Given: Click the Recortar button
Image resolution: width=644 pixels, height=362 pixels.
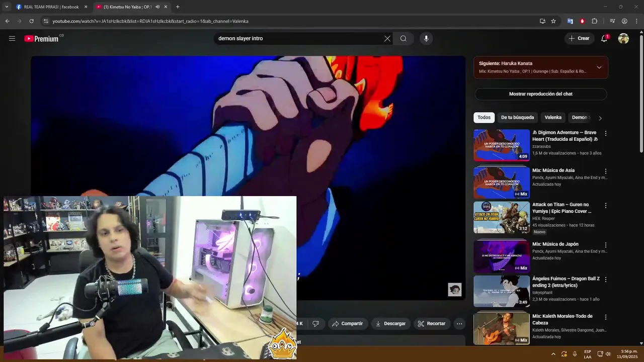Looking at the screenshot, I should 432,324.
